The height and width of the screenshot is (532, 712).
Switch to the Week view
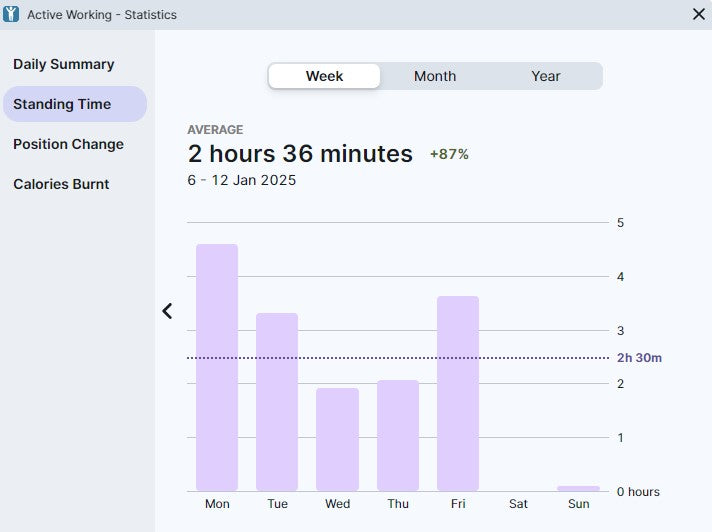pos(324,76)
